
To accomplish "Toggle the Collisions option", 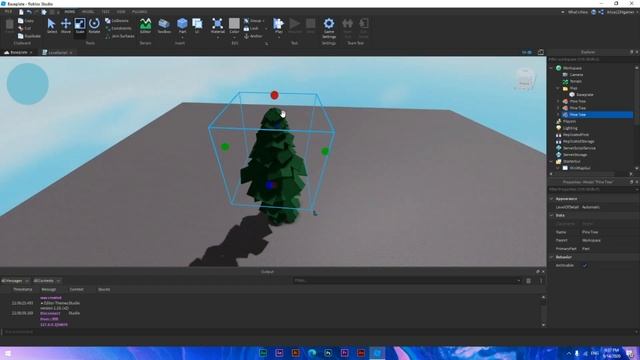I will pyautogui.click(x=118, y=21).
